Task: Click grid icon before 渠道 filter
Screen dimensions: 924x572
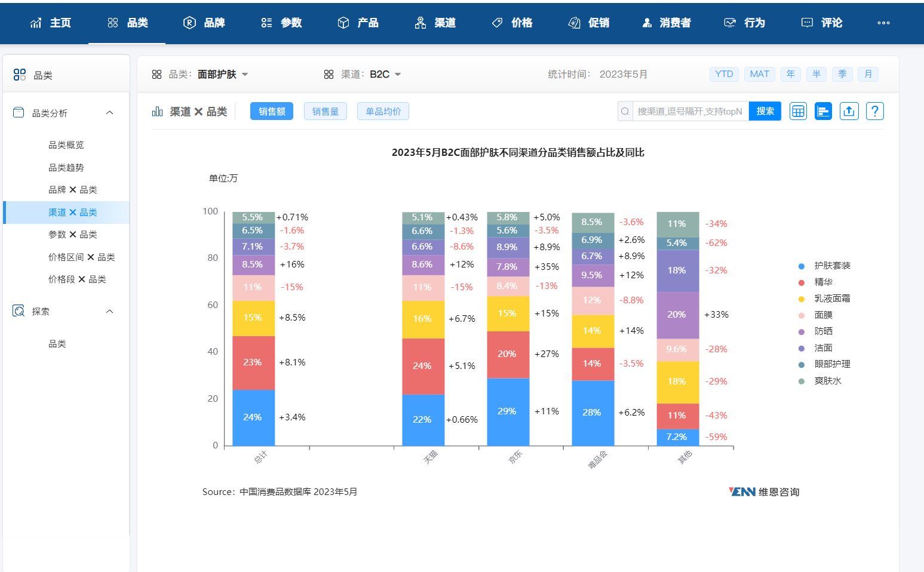Action: 329,74
